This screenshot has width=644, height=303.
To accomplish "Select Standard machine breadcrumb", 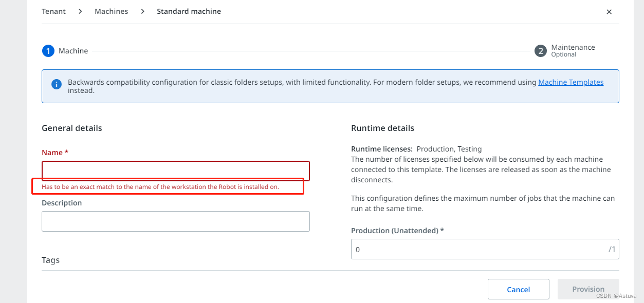I will 189,11.
